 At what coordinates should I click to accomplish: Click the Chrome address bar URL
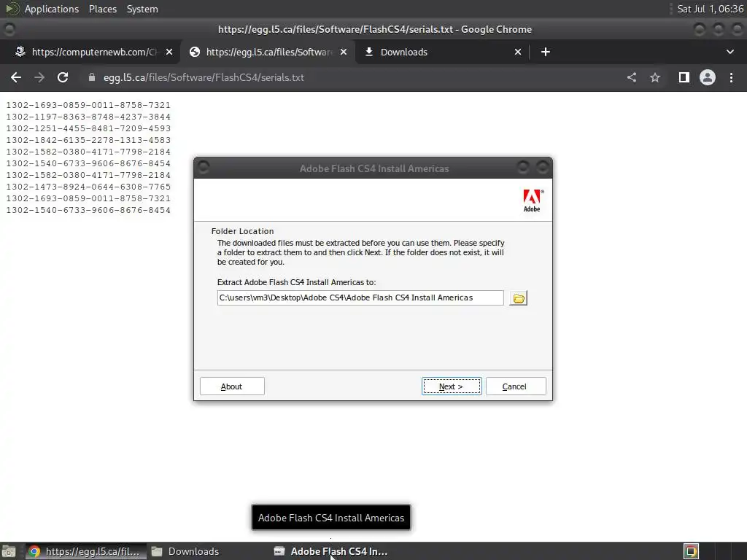click(x=204, y=77)
